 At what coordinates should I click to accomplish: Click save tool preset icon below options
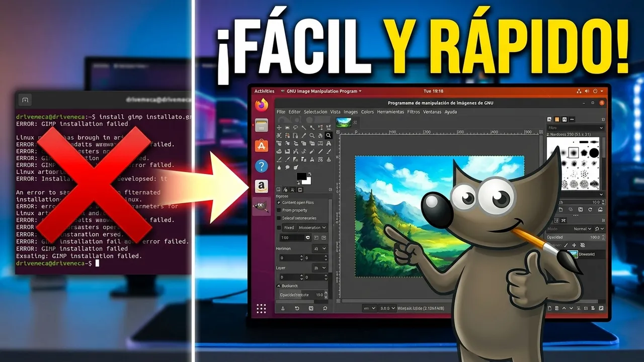283,308
